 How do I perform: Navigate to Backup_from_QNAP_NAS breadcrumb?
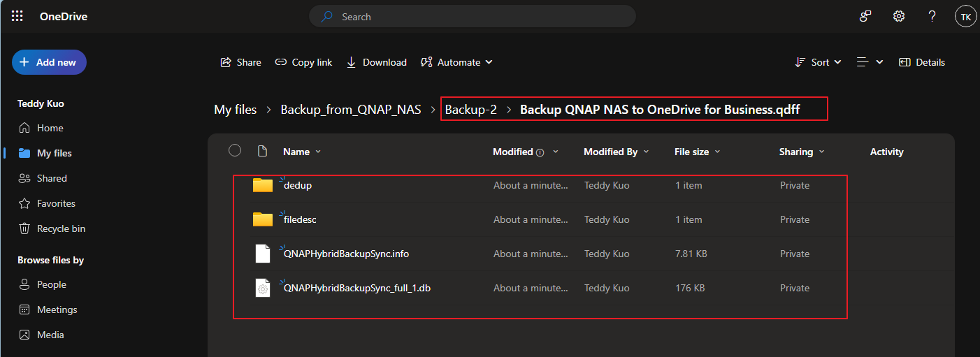coord(351,110)
